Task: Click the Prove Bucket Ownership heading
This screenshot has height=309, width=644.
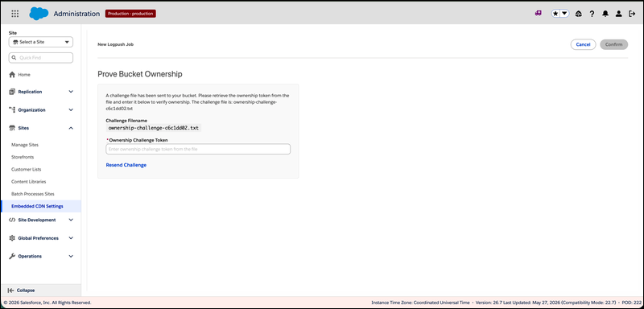Action: point(140,74)
